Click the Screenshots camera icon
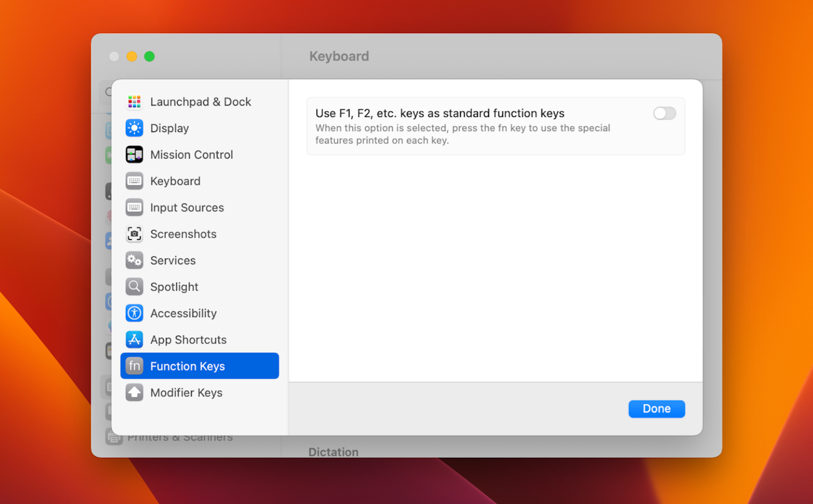The height and width of the screenshot is (504, 813). (x=134, y=234)
